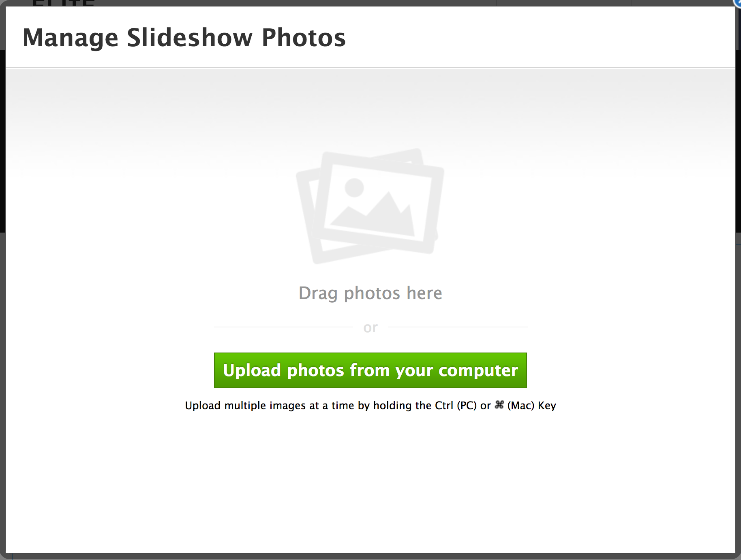Image resolution: width=741 pixels, height=560 pixels.
Task: Click the Drag photos here label
Action: (370, 293)
